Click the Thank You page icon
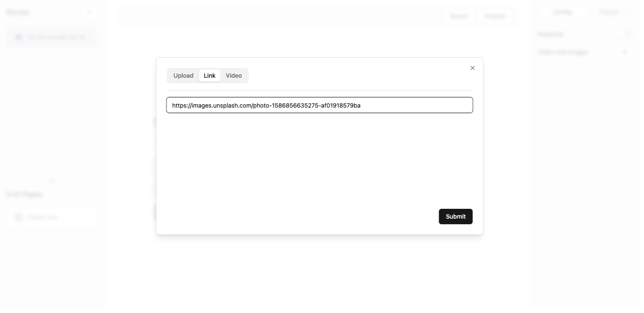 click(19, 217)
